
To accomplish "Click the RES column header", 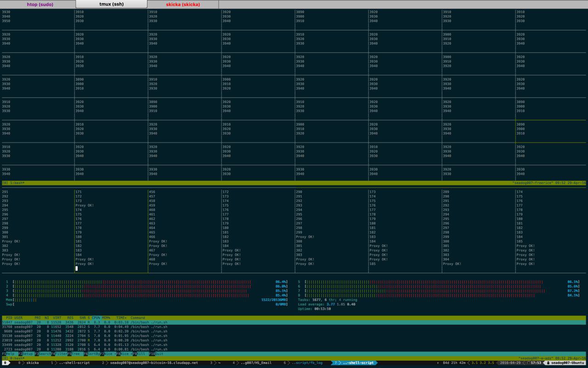I will tap(70, 318).
